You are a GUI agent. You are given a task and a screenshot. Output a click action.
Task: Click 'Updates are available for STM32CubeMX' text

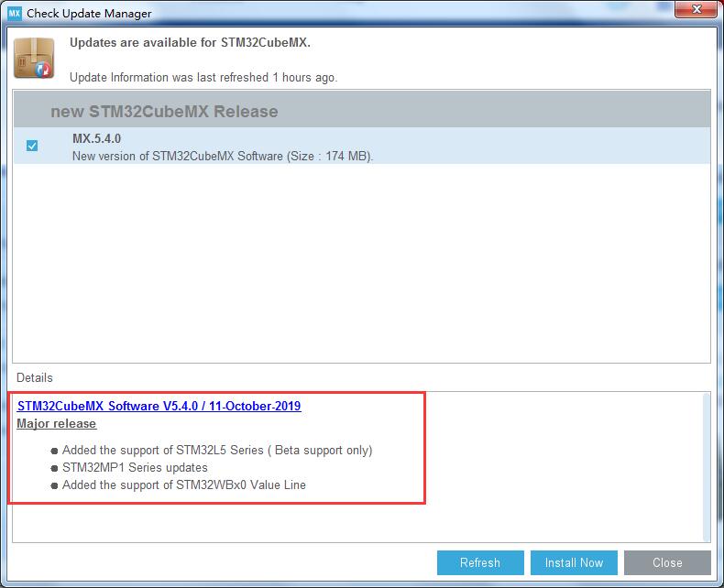point(190,42)
